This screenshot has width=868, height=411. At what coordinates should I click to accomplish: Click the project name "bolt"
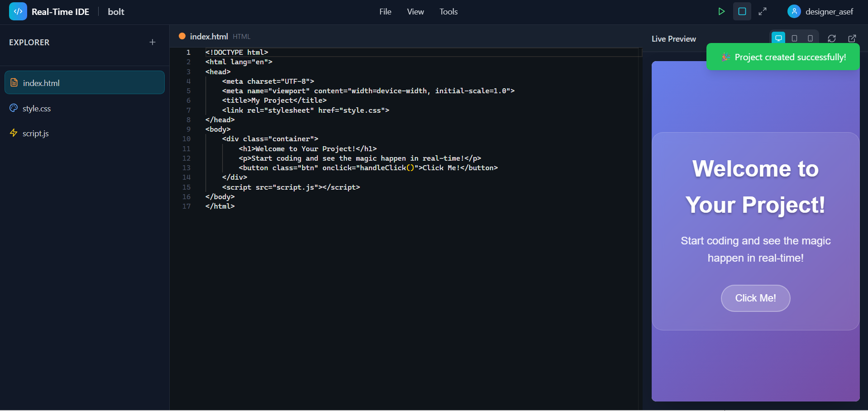pyautogui.click(x=116, y=12)
